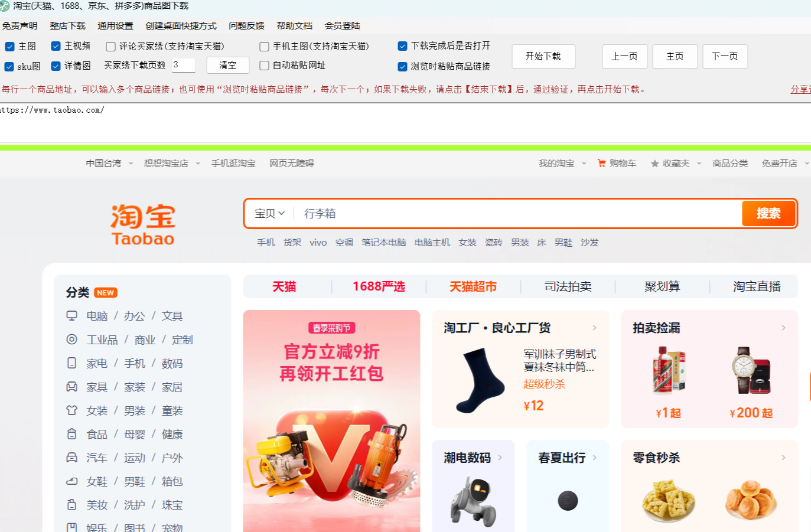This screenshot has width=811, height=532.
Task: Click the 网页无障碍 link
Action: coord(292,164)
